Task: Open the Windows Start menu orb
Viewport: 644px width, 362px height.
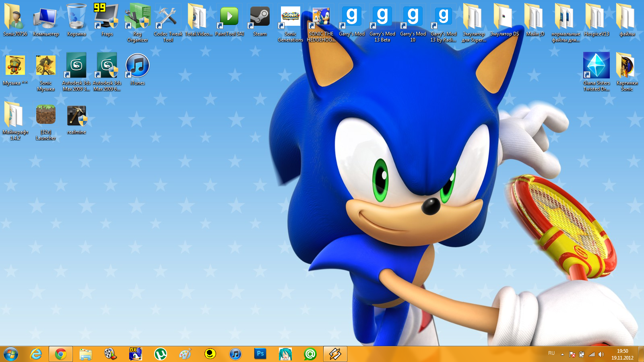Action: pyautogui.click(x=11, y=354)
